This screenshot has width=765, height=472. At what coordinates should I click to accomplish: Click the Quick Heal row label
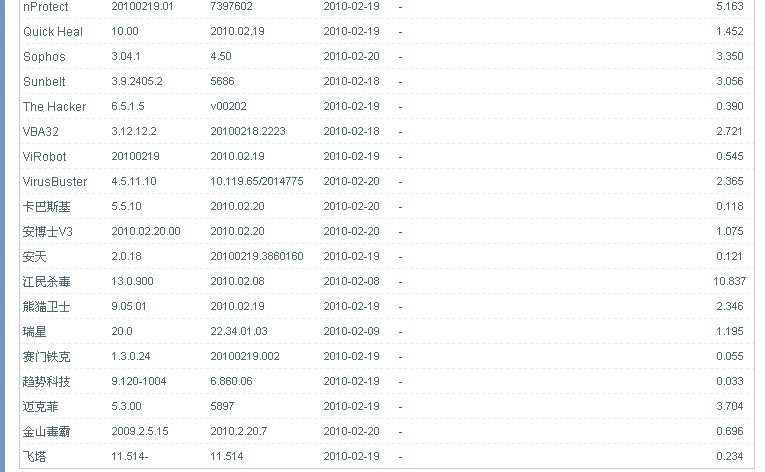click(x=53, y=32)
